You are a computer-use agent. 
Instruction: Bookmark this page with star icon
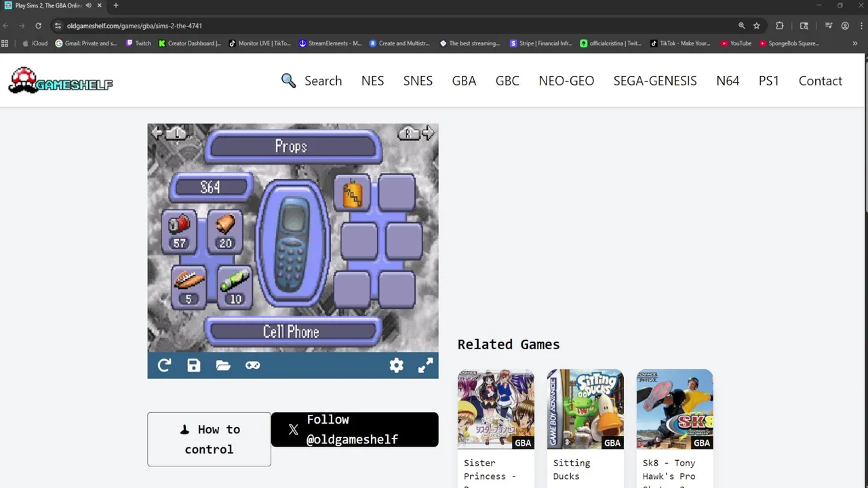point(757,26)
